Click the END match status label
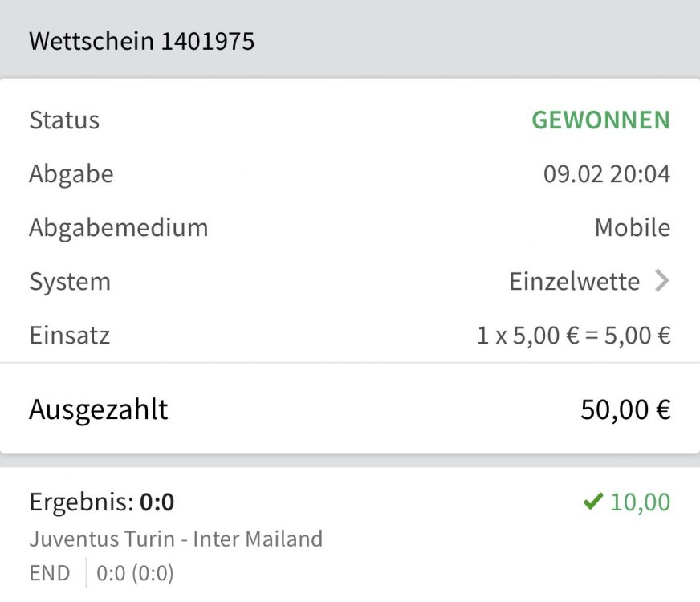 click(50, 573)
